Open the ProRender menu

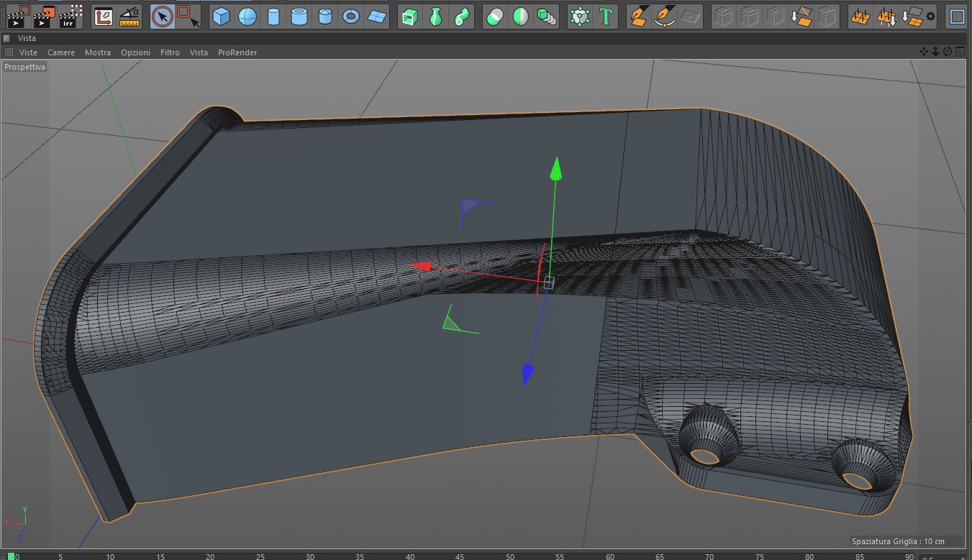coord(237,52)
